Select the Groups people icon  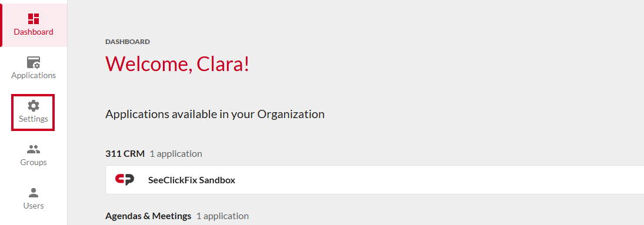[x=34, y=149]
